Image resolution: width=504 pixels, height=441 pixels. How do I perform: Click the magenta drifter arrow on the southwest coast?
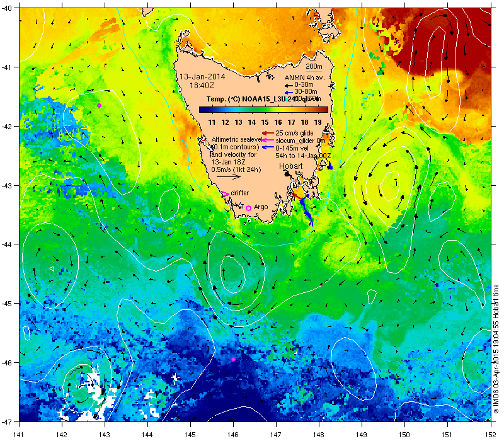(225, 194)
